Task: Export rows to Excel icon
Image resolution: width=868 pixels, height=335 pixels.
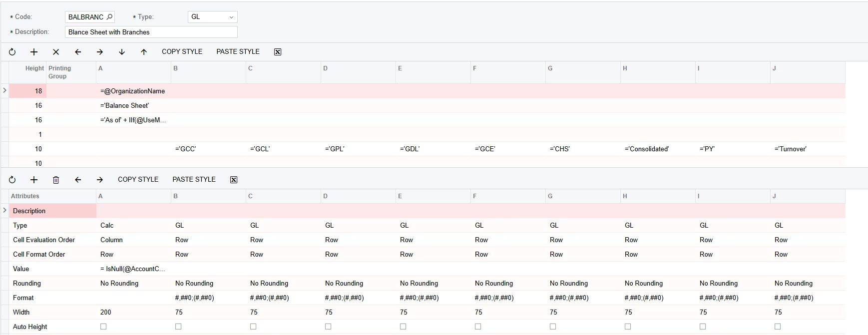Action: pyautogui.click(x=278, y=52)
